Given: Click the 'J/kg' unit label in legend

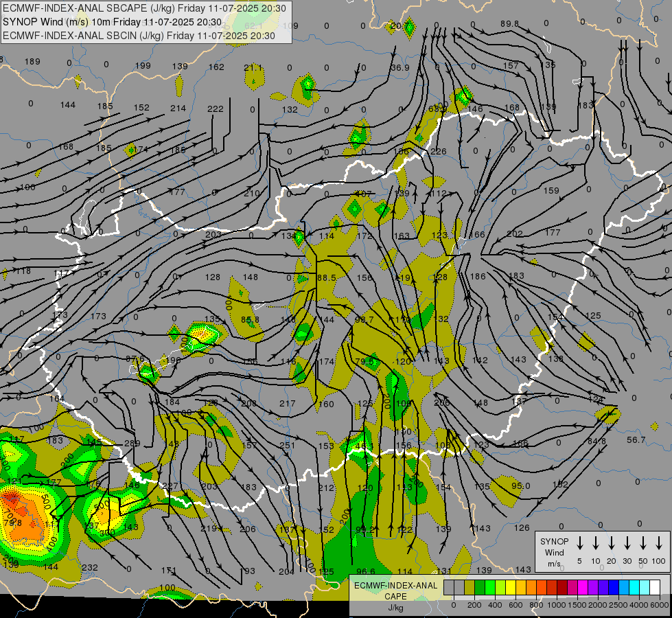Looking at the screenshot, I should 395,608.
